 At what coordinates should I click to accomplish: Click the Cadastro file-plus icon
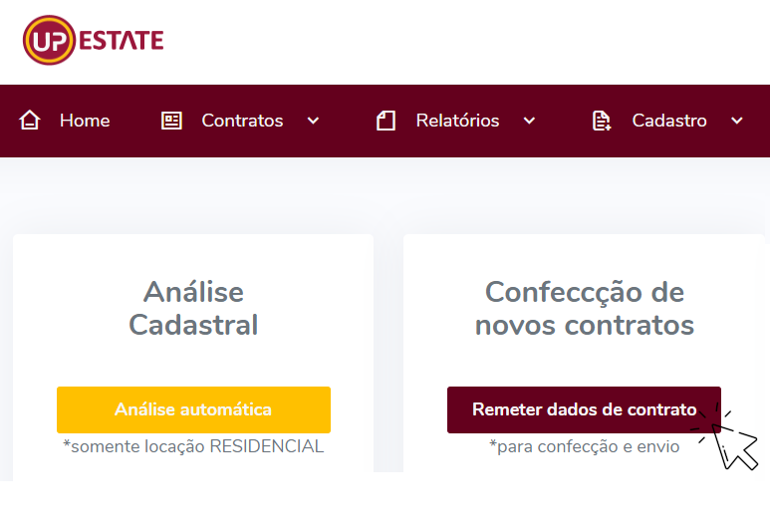(x=602, y=121)
